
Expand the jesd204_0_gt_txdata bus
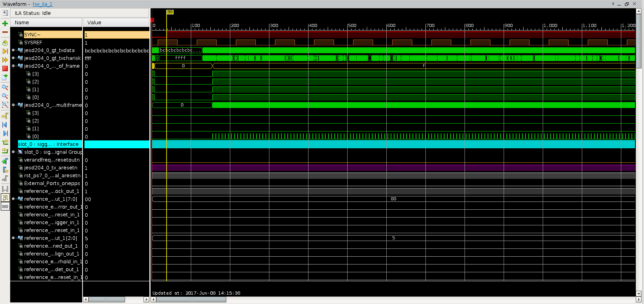click(x=13, y=50)
